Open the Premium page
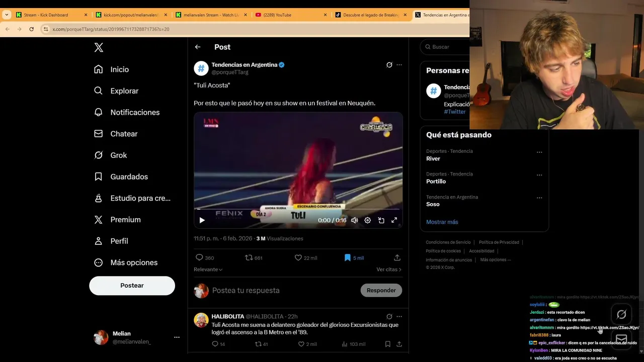The image size is (644, 362). 117,220
